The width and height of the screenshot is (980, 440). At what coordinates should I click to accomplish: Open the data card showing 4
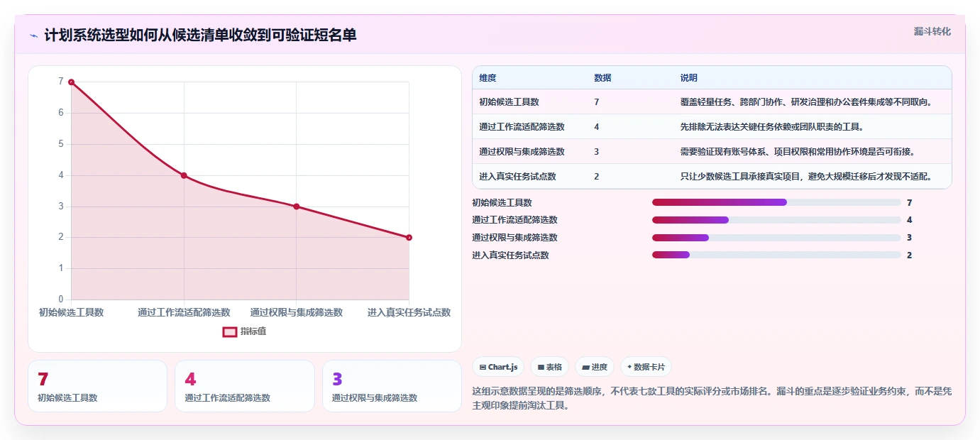coord(245,386)
